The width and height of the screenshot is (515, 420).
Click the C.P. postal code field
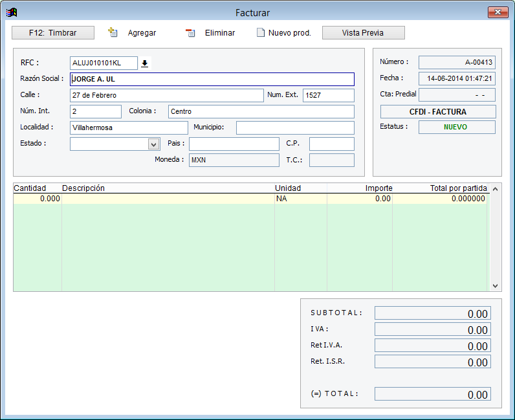click(331, 144)
